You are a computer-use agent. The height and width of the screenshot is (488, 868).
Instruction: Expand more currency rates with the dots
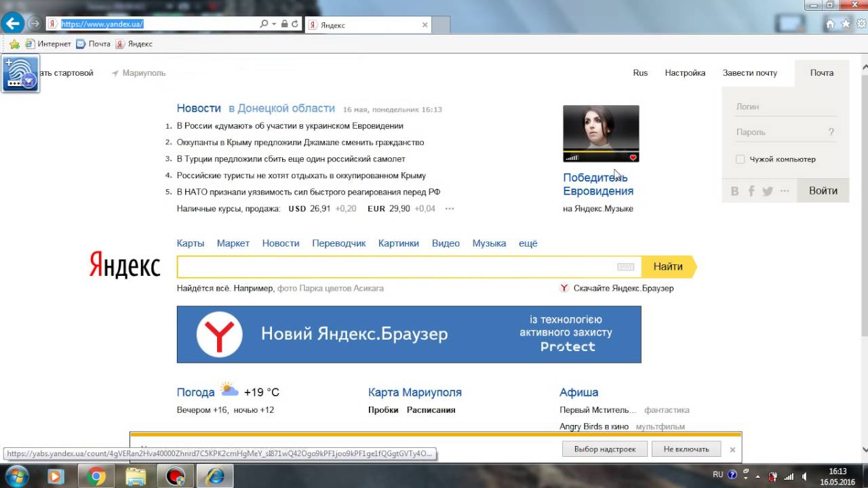tap(450, 209)
